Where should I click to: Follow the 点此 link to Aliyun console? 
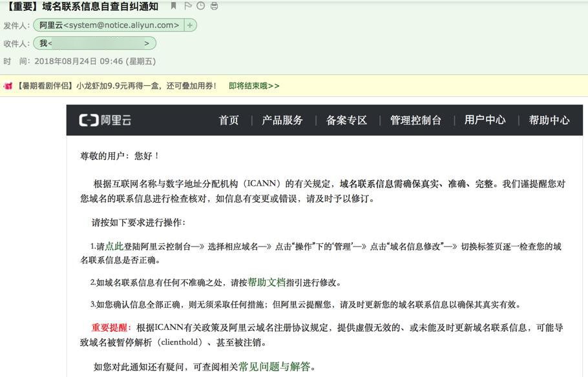114,246
